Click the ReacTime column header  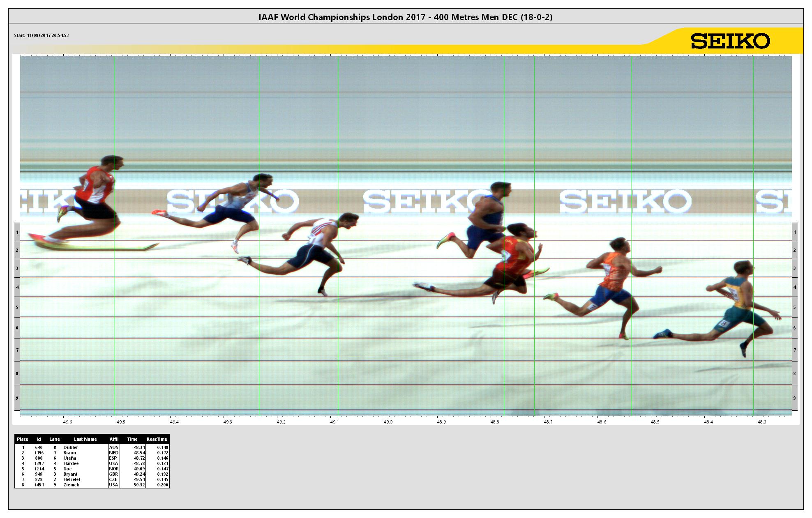pos(157,439)
